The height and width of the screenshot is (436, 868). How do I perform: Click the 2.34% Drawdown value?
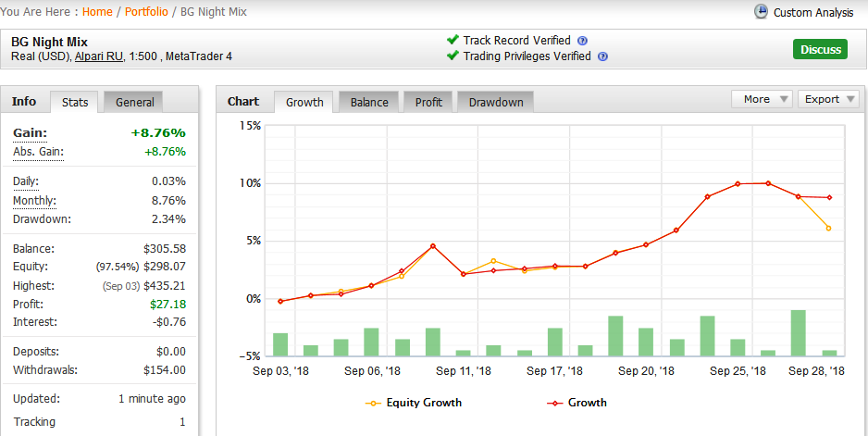(x=168, y=218)
